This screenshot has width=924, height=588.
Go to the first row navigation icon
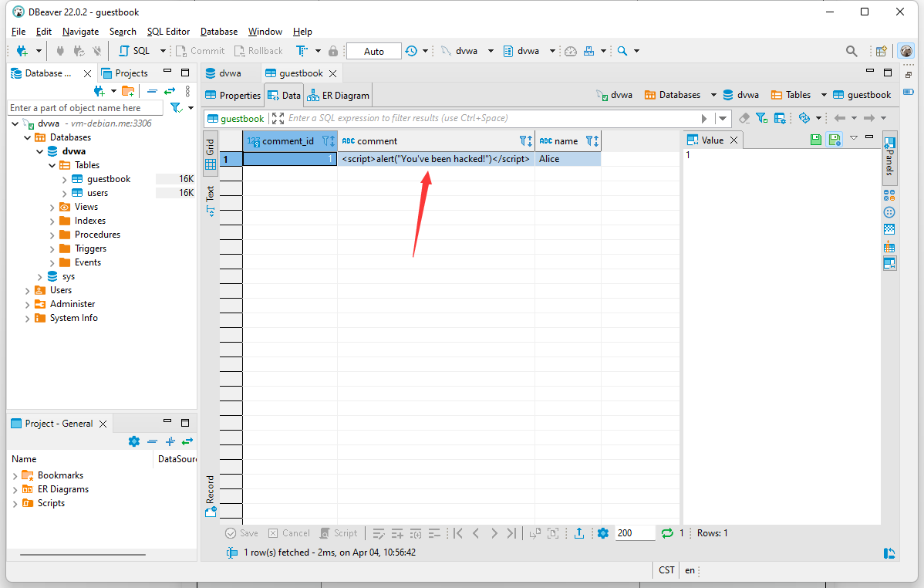458,533
